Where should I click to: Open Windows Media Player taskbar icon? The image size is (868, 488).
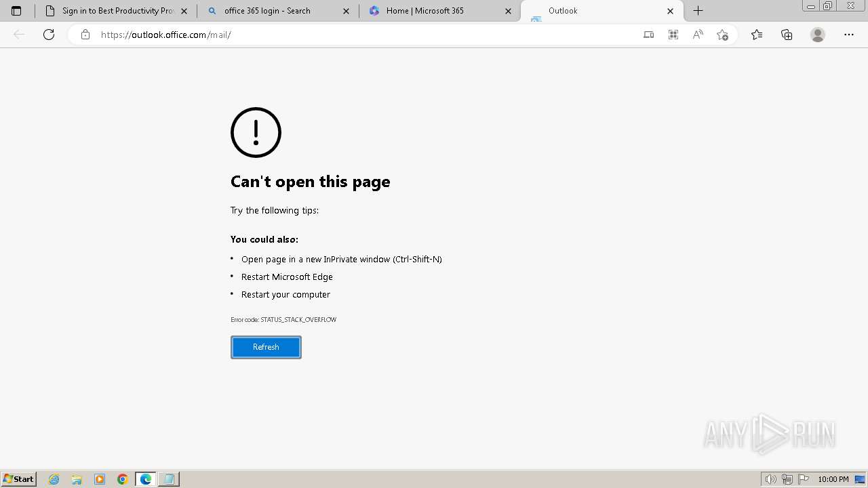pos(100,479)
